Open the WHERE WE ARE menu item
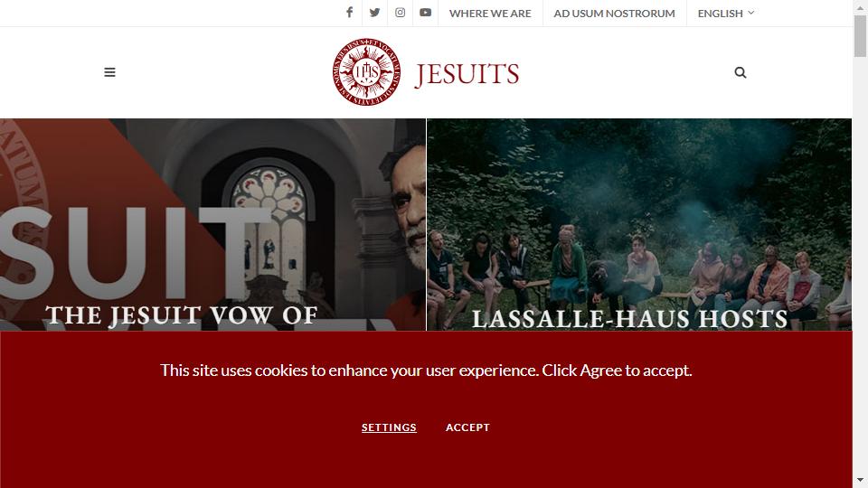 click(x=490, y=14)
